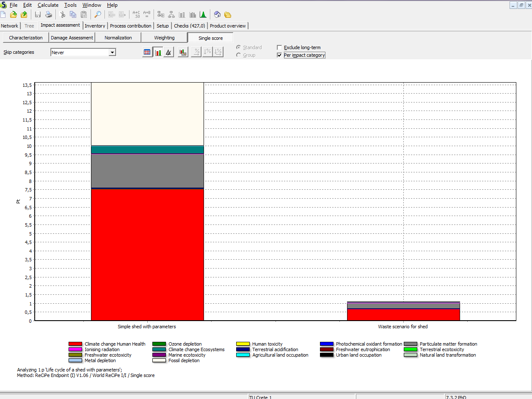Uncheck the Per impact category checkbox
The width and height of the screenshot is (532, 399).
pos(279,55)
